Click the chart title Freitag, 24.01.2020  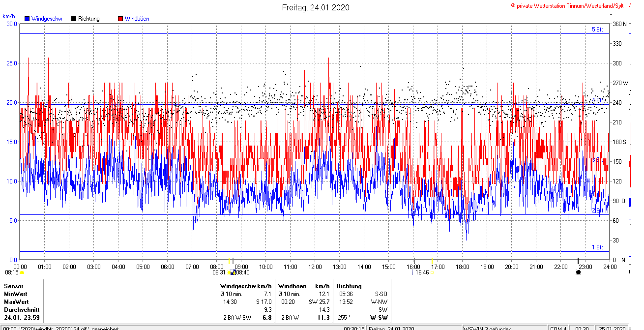tap(316, 7)
